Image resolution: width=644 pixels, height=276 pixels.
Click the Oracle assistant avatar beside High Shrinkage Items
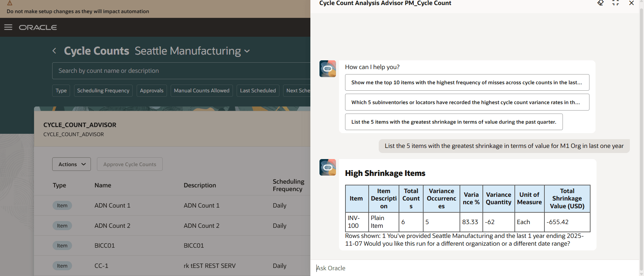point(328,167)
